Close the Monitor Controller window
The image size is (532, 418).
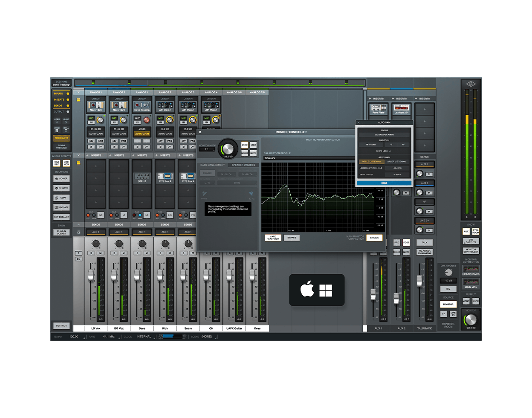coord(200,132)
